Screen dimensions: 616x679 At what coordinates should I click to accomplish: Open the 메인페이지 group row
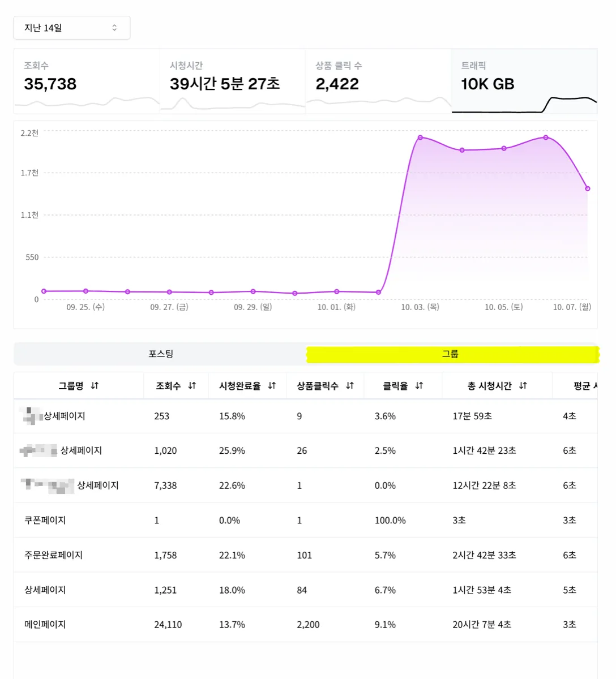click(x=306, y=625)
